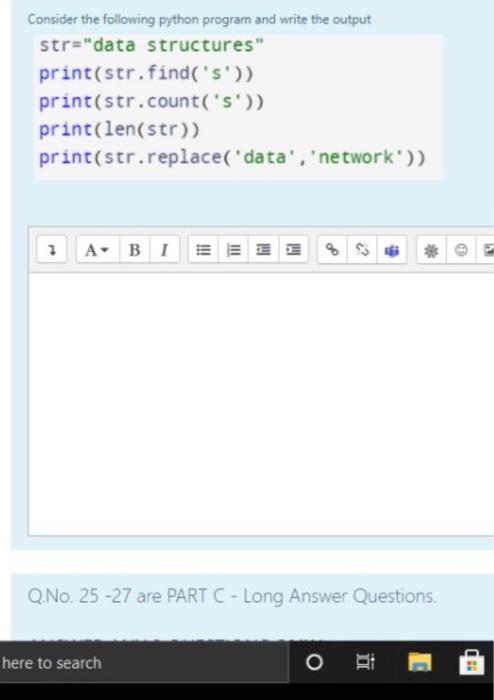This screenshot has height=700, width=494.
Task: Click the print(str.replace('data','network')) line
Action: 232,158
